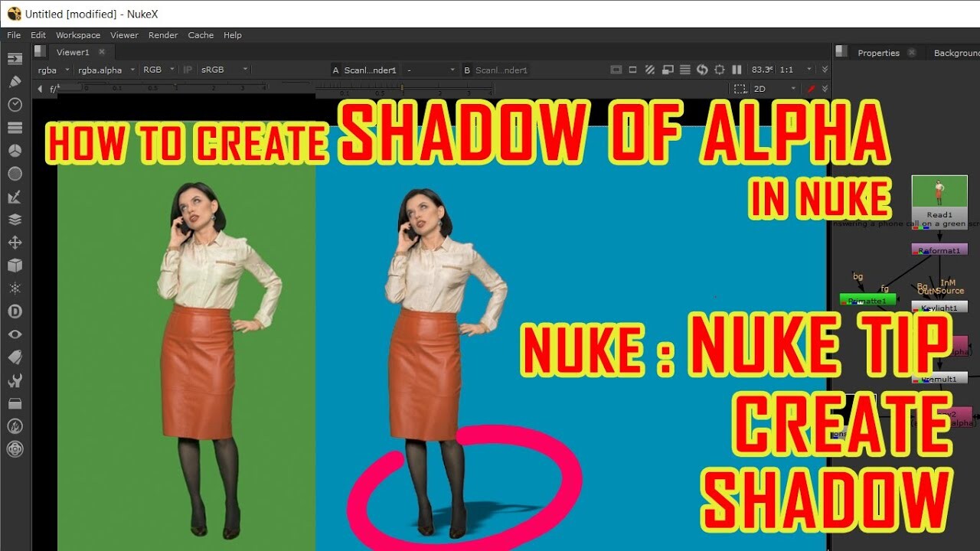Image resolution: width=980 pixels, height=551 pixels.
Task: Switch to the Properties tab
Action: coord(877,52)
